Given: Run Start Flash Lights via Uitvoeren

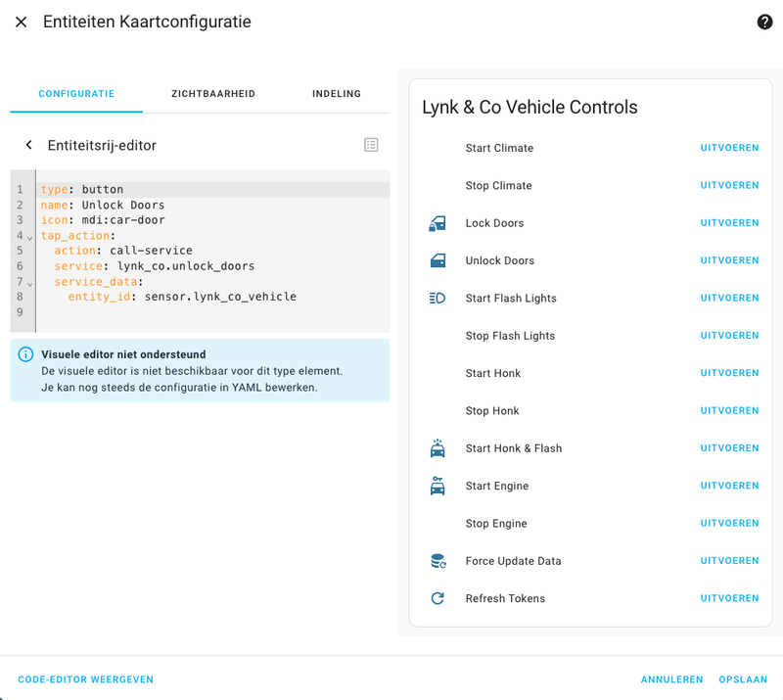Looking at the screenshot, I should coord(729,299).
